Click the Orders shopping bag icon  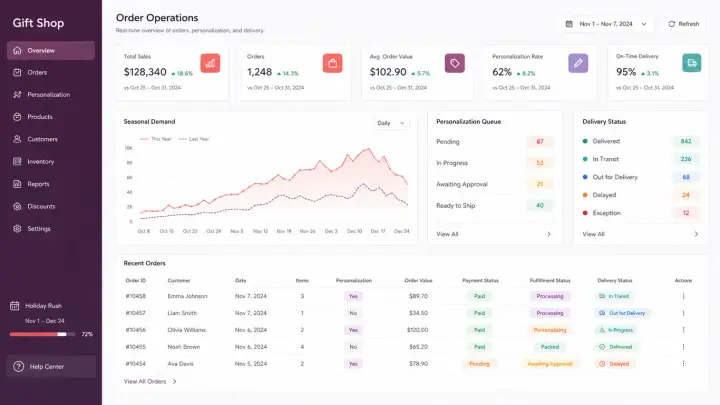(x=332, y=63)
